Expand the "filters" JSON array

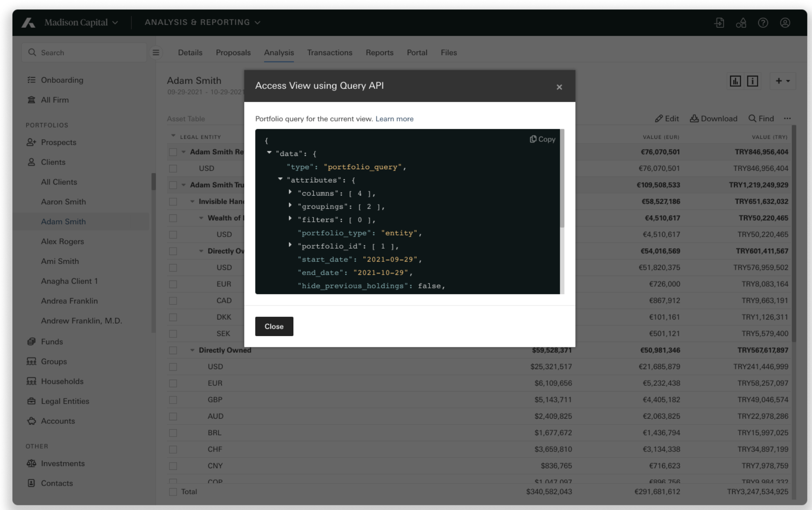coord(290,219)
